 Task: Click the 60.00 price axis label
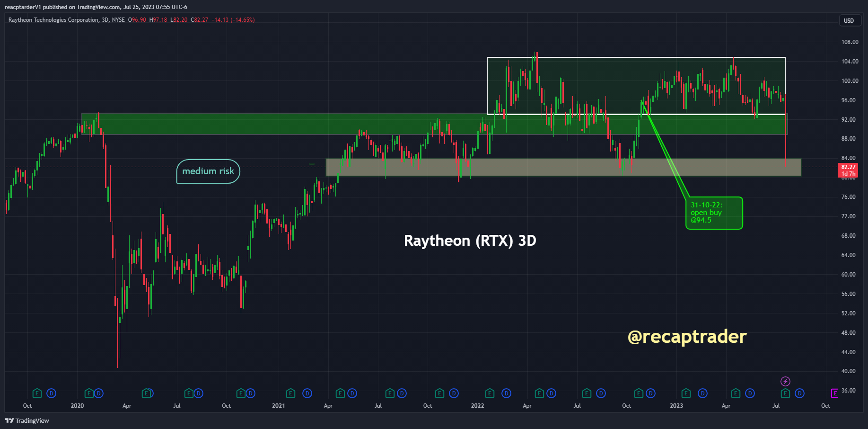[849, 275]
